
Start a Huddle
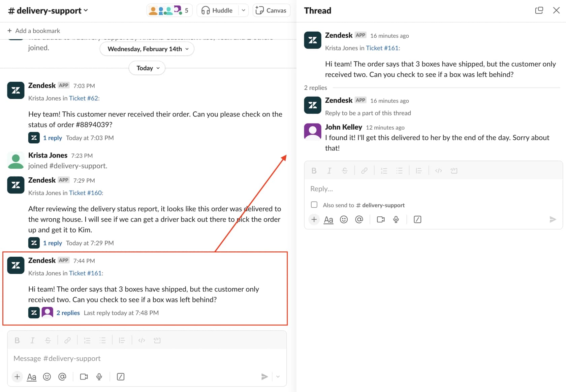[218, 10]
